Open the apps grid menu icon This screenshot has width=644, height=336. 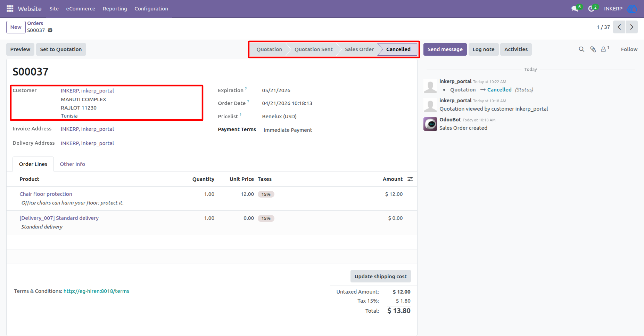tap(10, 9)
